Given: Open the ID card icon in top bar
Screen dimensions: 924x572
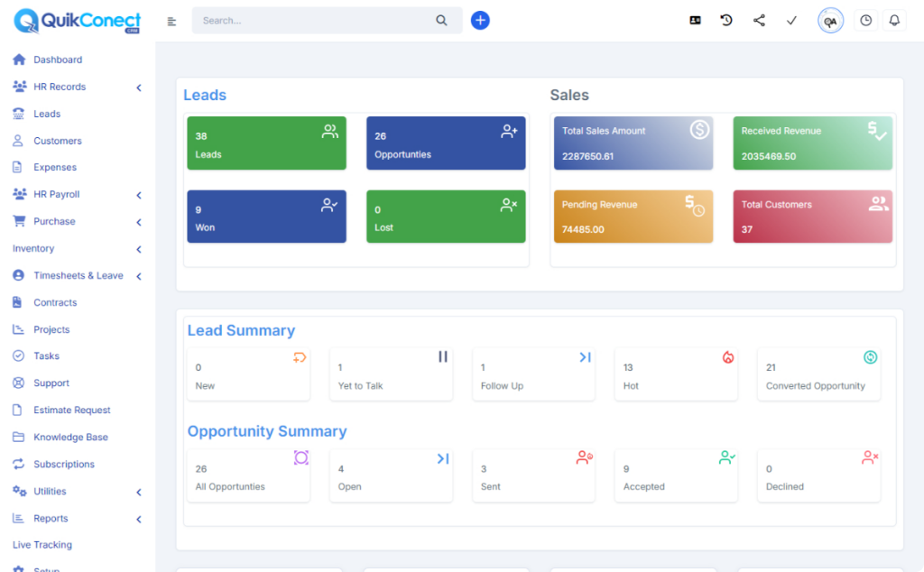Looking at the screenshot, I should click(696, 21).
